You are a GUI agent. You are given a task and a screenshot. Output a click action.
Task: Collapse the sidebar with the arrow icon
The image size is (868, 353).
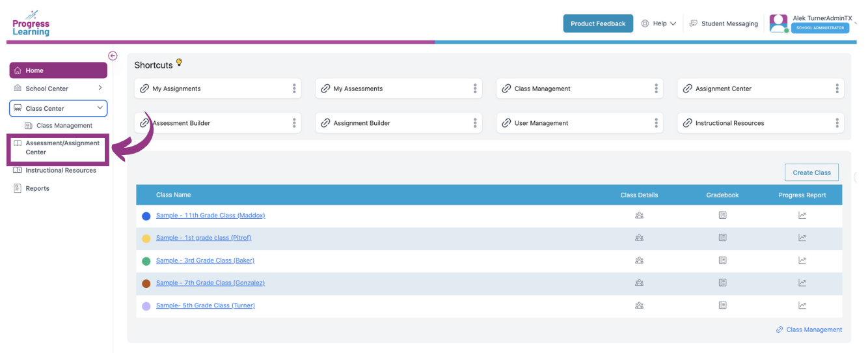tap(113, 56)
